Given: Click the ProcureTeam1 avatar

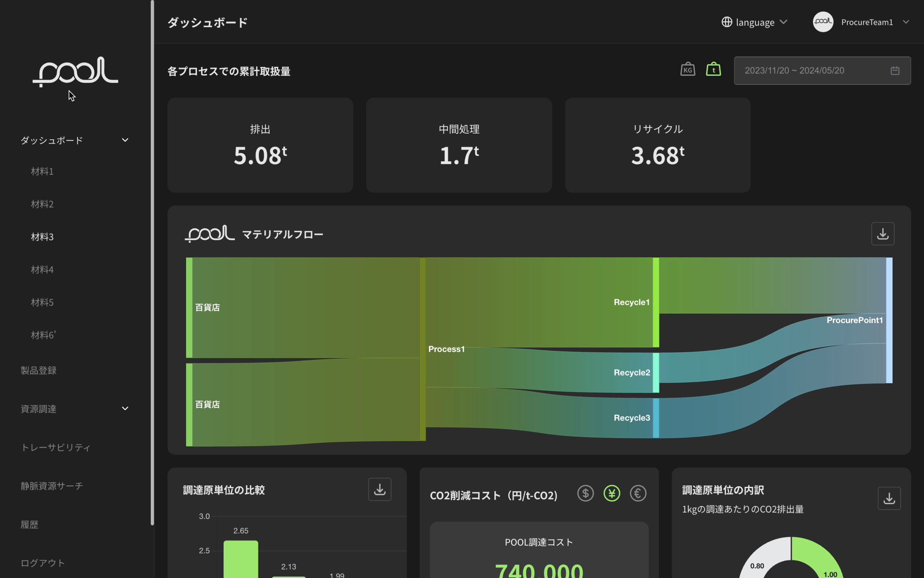Looking at the screenshot, I should click(823, 22).
